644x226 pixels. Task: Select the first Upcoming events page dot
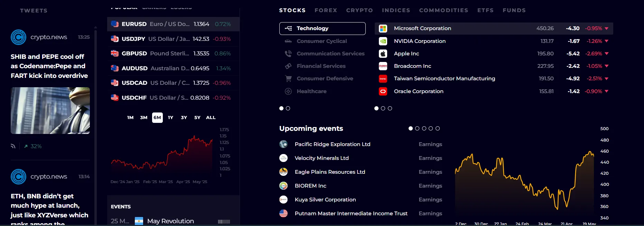pos(411,128)
